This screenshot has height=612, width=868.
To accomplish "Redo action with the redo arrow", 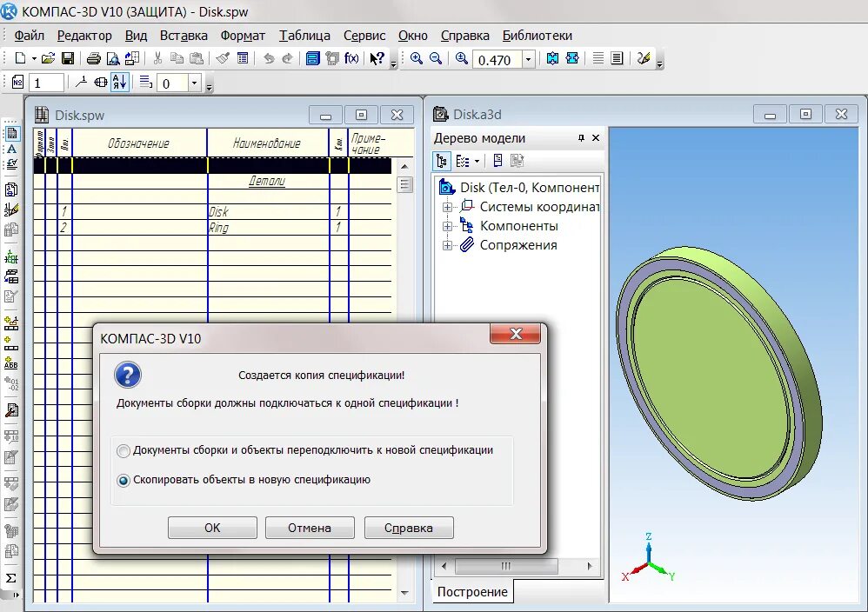I will pyautogui.click(x=287, y=58).
